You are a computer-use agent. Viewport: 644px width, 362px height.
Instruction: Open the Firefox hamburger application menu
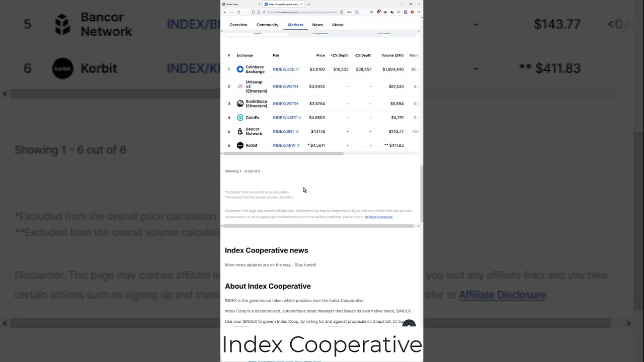pyautogui.click(x=419, y=12)
